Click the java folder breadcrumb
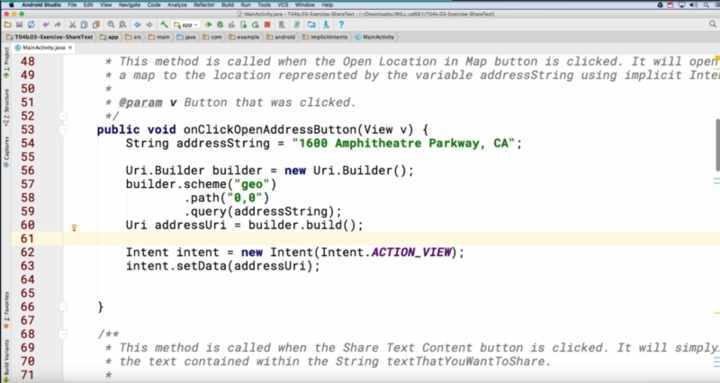Image resolution: width=720 pixels, height=383 pixels. click(x=186, y=37)
